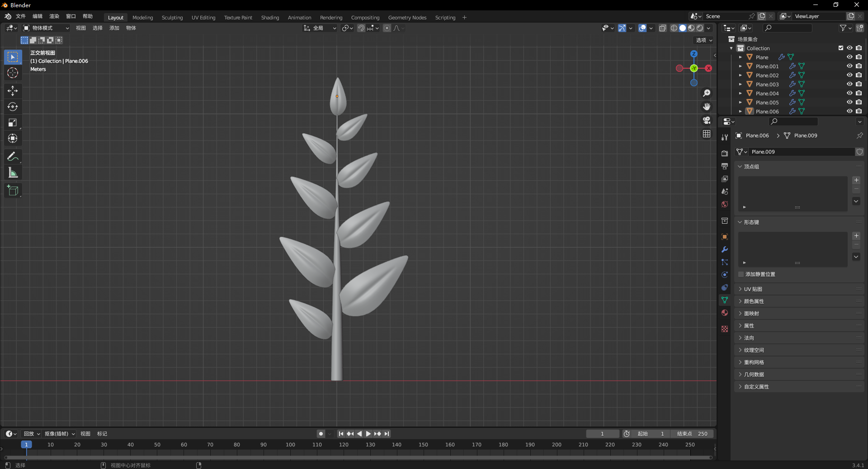Select the Scale tool
This screenshot has width=868, height=469.
[x=13, y=122]
